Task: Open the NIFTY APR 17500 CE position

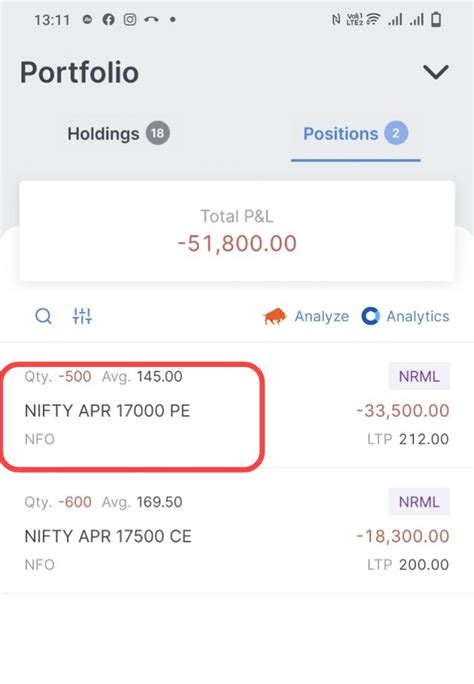Action: 237,531
